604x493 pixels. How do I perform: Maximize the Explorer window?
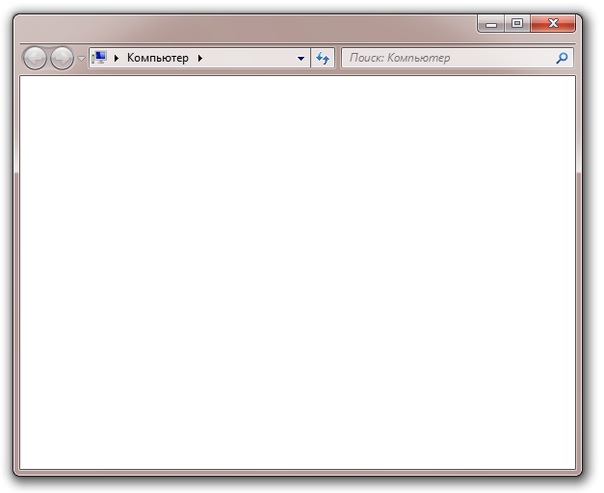click(517, 23)
